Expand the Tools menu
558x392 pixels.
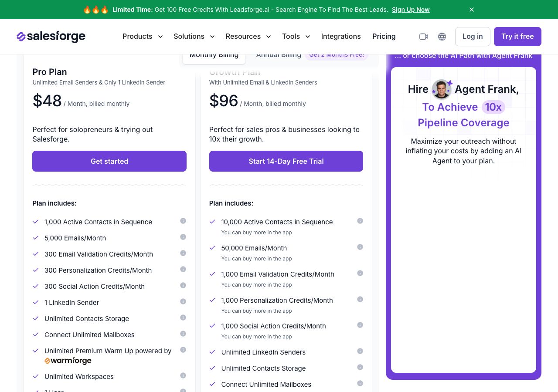296,37
